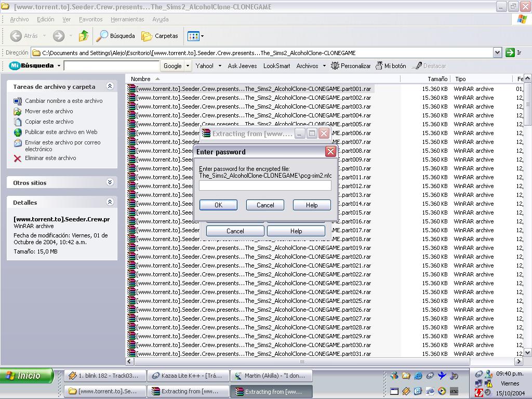Open the Views dropdown arrow

coord(202,36)
